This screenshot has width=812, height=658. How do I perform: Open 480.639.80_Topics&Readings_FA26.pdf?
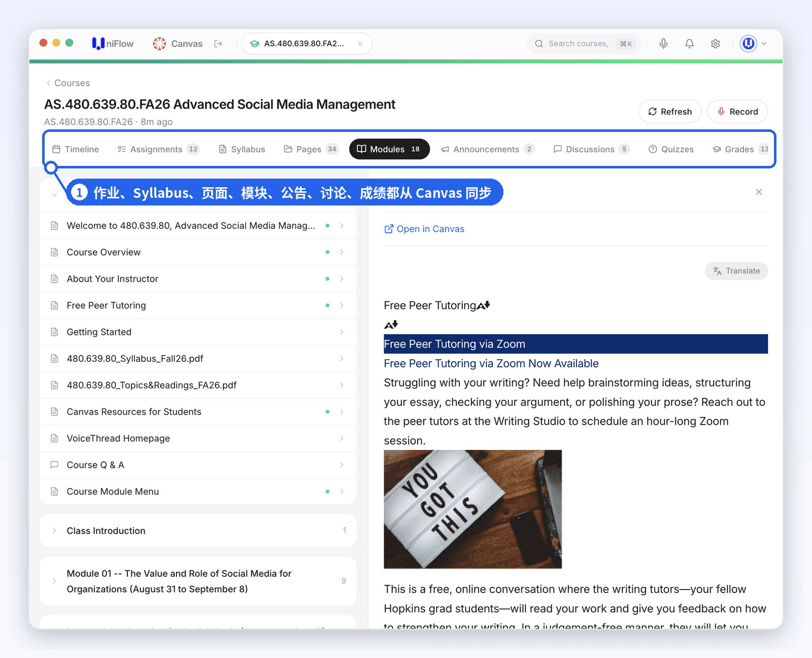point(198,385)
